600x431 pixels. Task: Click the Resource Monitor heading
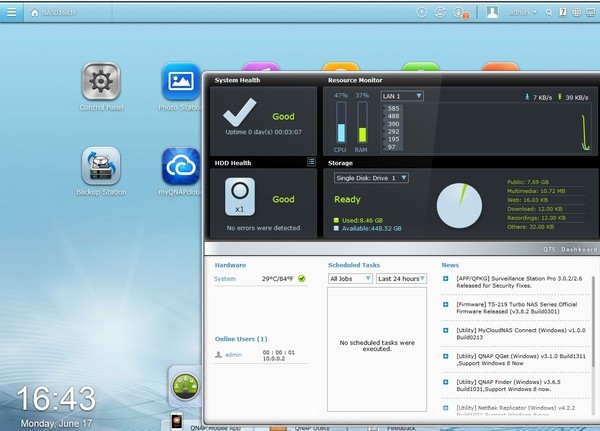[x=355, y=80]
